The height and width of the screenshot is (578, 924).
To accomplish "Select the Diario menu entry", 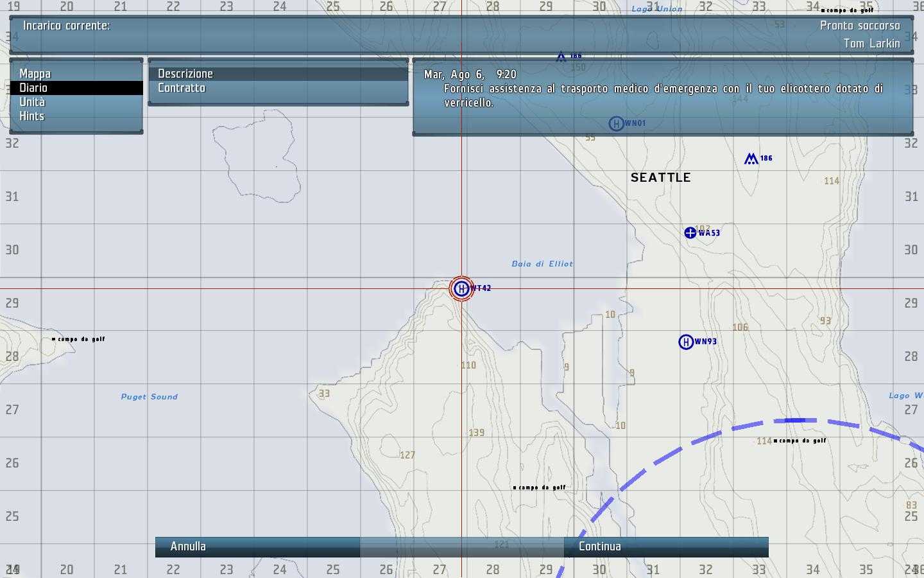I will tap(76, 88).
